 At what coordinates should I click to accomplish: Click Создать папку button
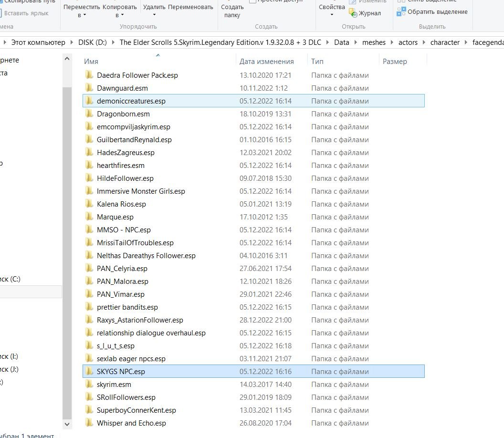click(232, 10)
